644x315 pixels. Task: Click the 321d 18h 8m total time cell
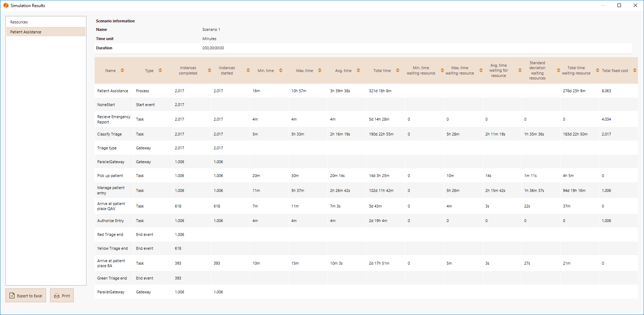380,91
